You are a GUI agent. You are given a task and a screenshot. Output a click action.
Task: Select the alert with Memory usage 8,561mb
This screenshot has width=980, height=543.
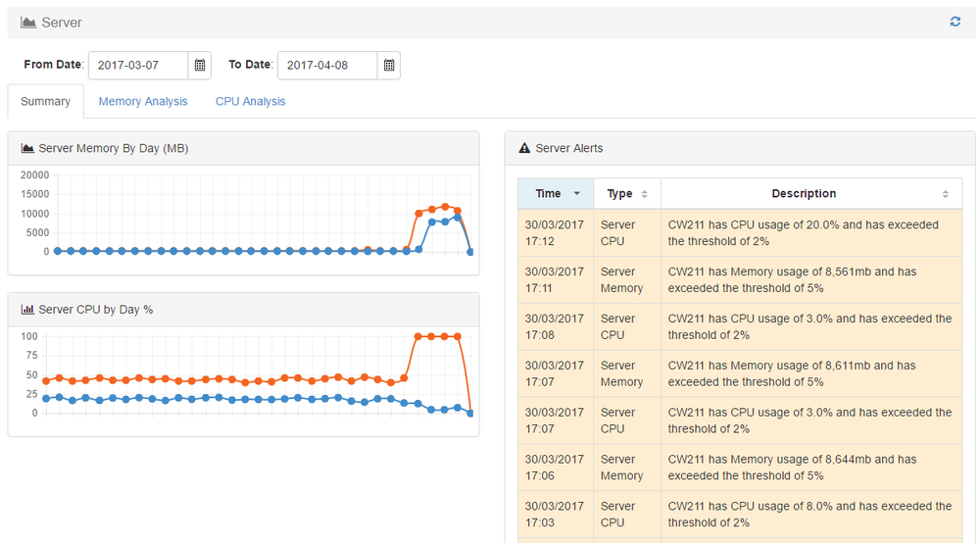coord(740,279)
